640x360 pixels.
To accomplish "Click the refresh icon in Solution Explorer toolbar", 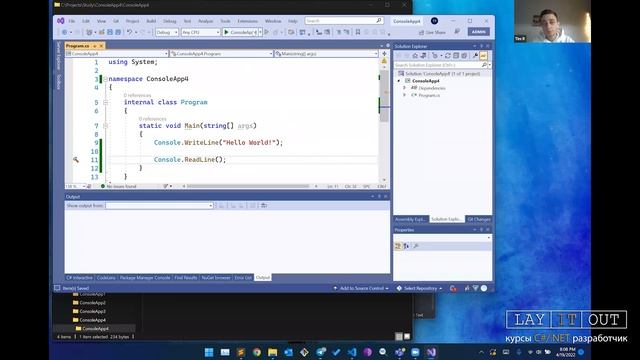I will coord(448,56).
